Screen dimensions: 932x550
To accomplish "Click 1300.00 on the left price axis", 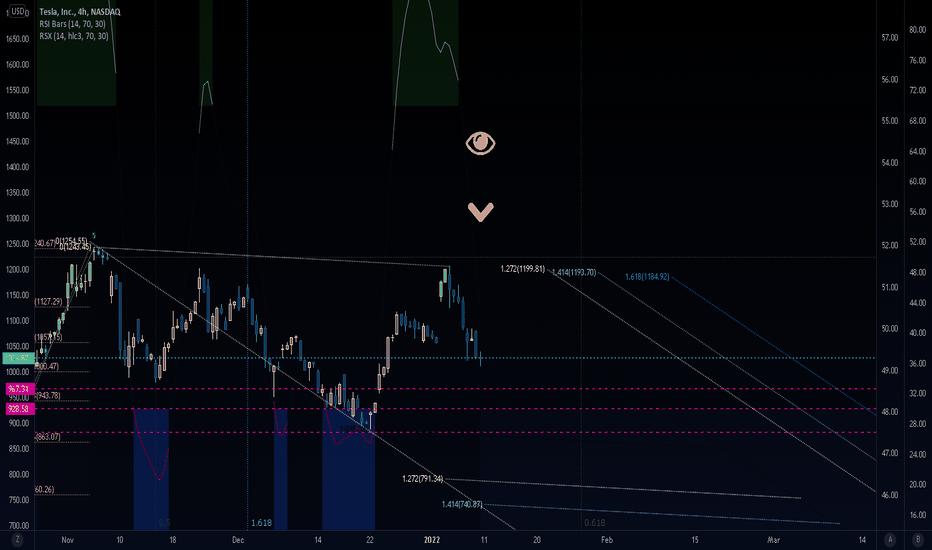I will click(x=17, y=219).
